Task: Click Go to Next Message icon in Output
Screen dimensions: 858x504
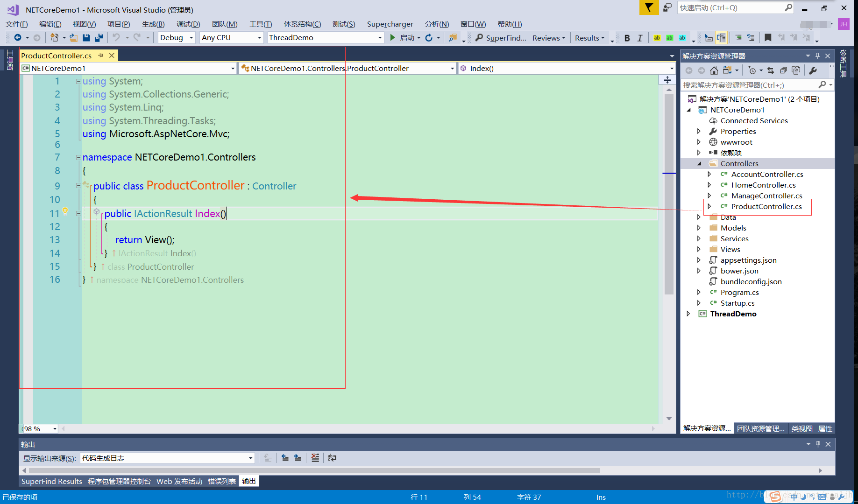Action: point(298,458)
